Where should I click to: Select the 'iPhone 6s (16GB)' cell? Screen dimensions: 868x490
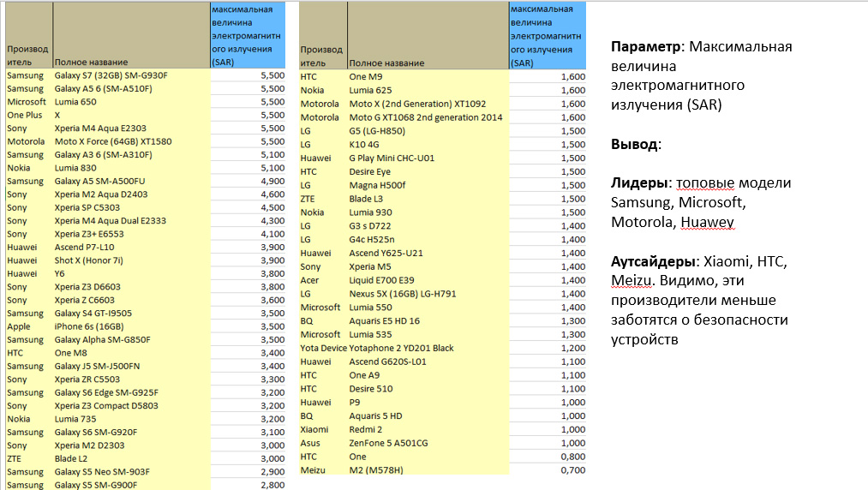click(x=132, y=326)
